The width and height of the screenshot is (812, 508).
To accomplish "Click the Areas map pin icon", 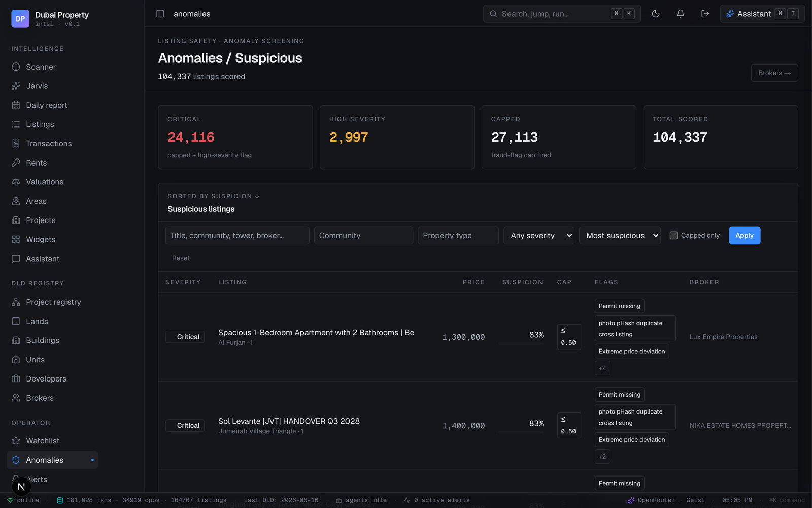I will tap(16, 201).
